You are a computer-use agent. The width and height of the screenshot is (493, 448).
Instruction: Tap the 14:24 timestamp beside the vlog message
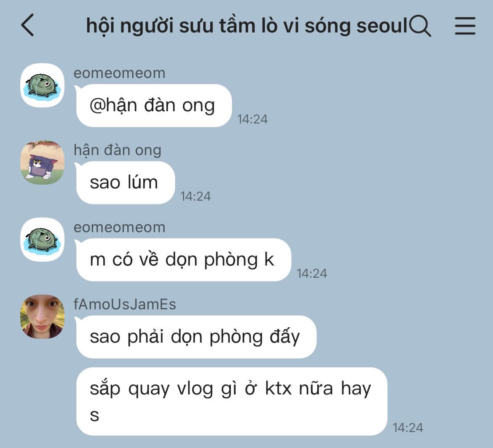click(x=408, y=428)
